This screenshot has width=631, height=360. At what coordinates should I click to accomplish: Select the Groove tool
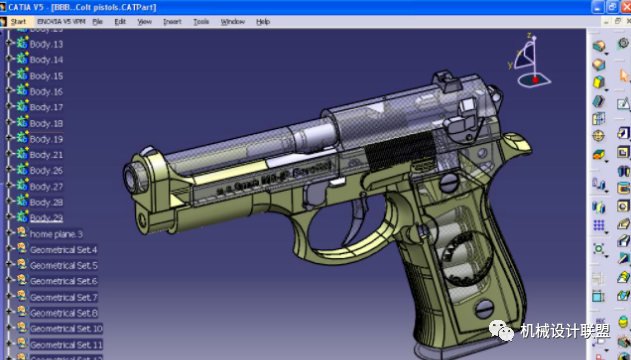coord(623,188)
